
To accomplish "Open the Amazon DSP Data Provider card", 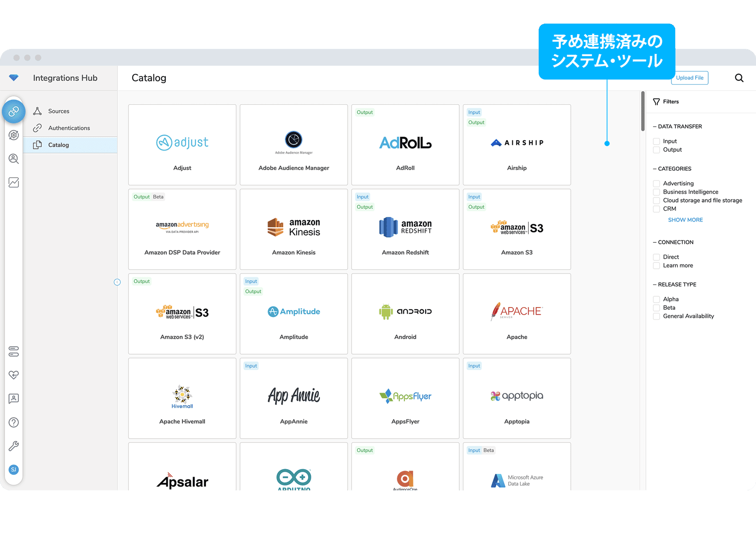I will tap(182, 229).
